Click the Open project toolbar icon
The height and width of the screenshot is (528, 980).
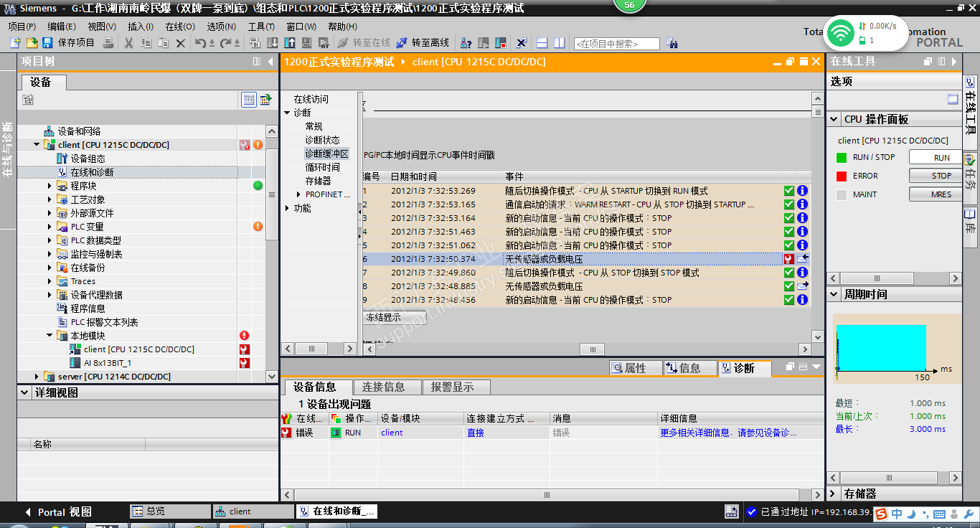pyautogui.click(x=32, y=43)
